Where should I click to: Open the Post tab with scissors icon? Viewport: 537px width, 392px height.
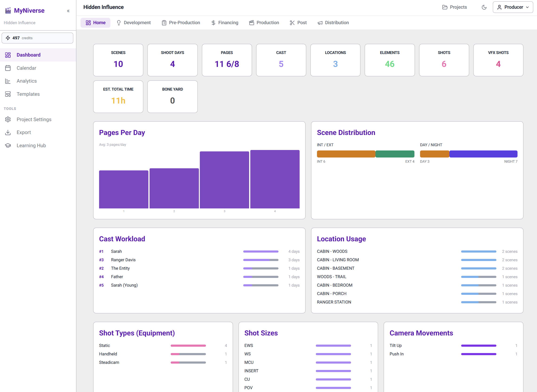coord(298,23)
